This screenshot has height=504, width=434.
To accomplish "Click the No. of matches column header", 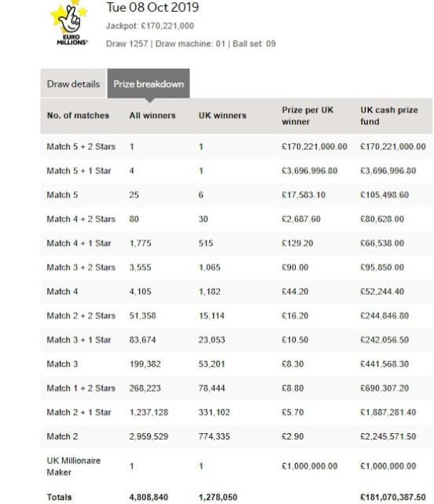I will pyautogui.click(x=78, y=116).
